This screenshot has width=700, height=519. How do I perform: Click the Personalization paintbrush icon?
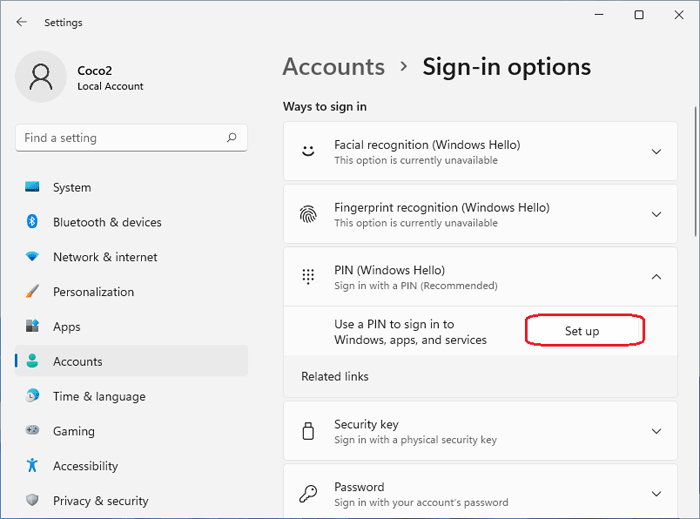[32, 291]
